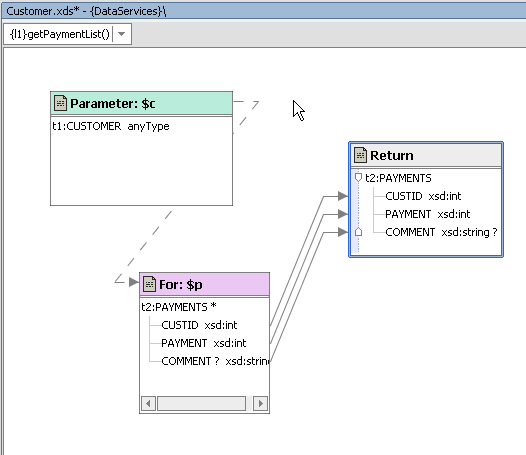
Task: Select PAYMENT xsd:int in the Return box
Action: 428,214
